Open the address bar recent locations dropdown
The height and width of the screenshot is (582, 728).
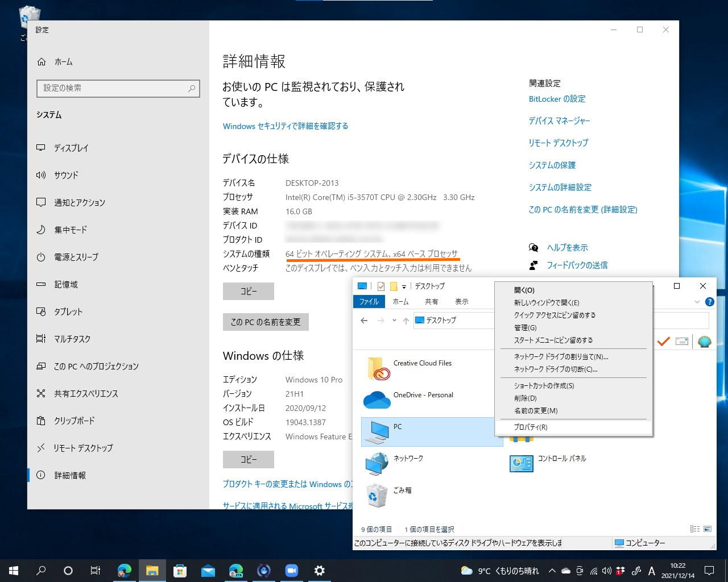coord(394,320)
